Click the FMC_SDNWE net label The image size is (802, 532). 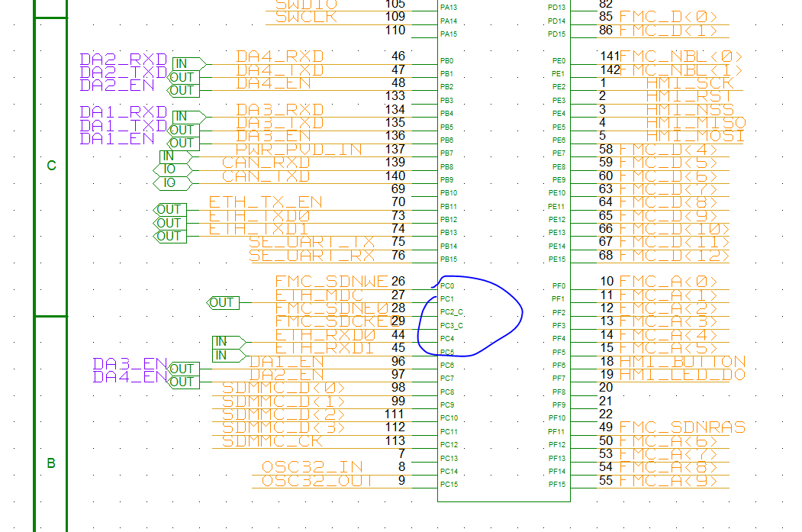click(x=331, y=282)
